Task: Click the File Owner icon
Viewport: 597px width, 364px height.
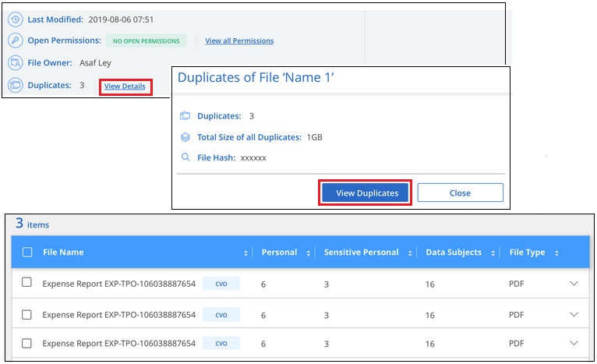Action: (14, 62)
